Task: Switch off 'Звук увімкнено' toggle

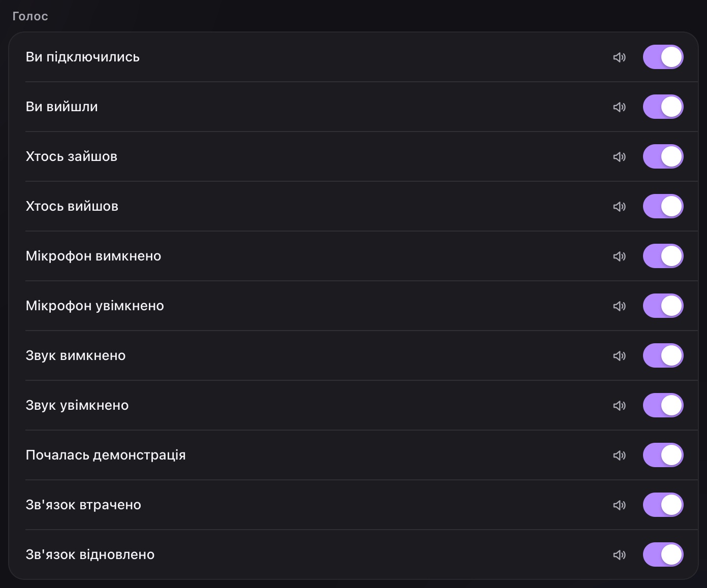Action: click(x=663, y=405)
